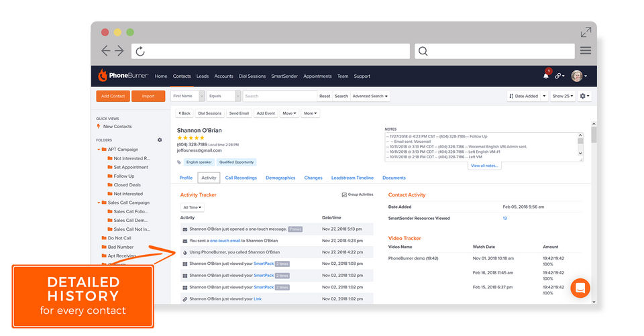Screen dimensions: 644x336
Task: Click the Reset button
Action: [325, 96]
